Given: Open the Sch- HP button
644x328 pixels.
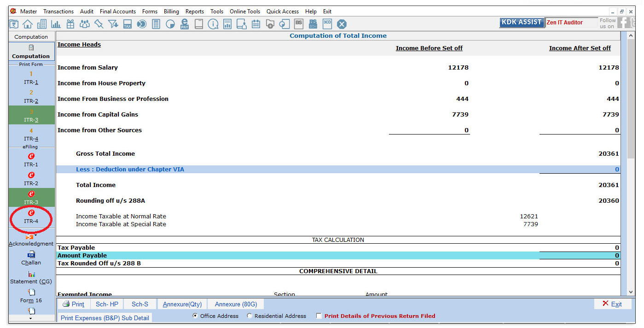Looking at the screenshot, I should click(107, 304).
